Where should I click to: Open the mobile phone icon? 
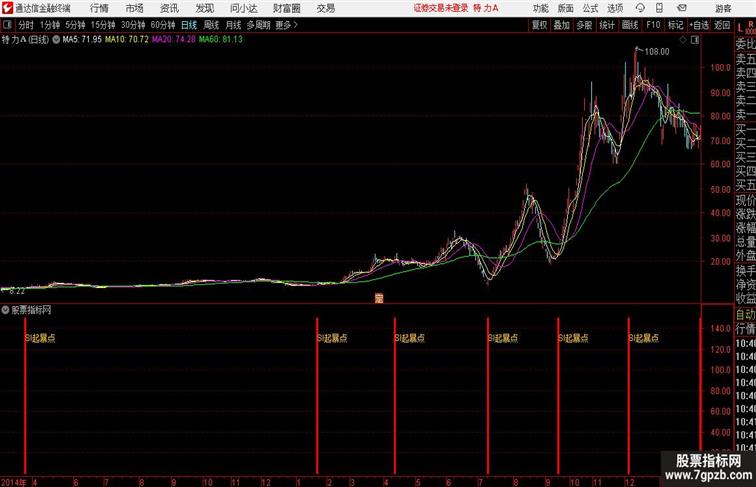point(659,8)
